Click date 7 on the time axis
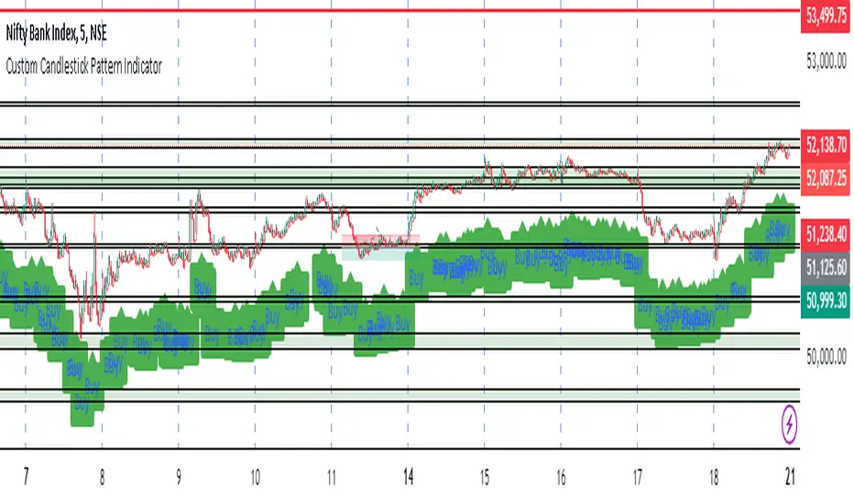 point(26,477)
